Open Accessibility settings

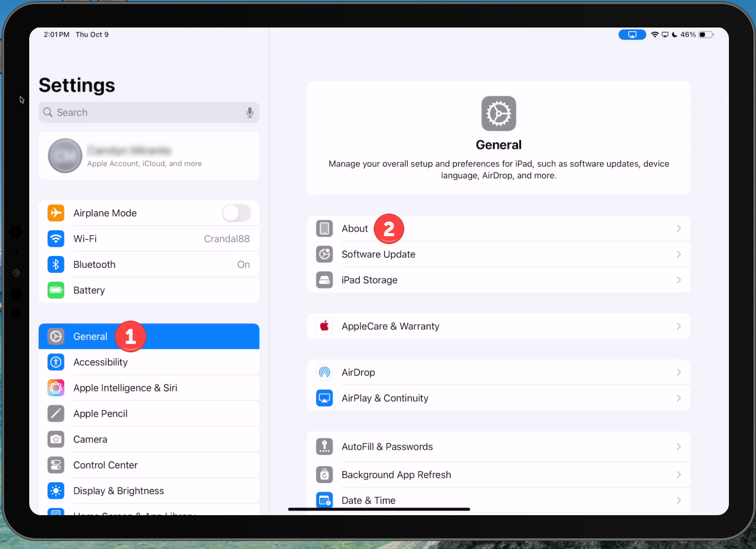click(149, 362)
